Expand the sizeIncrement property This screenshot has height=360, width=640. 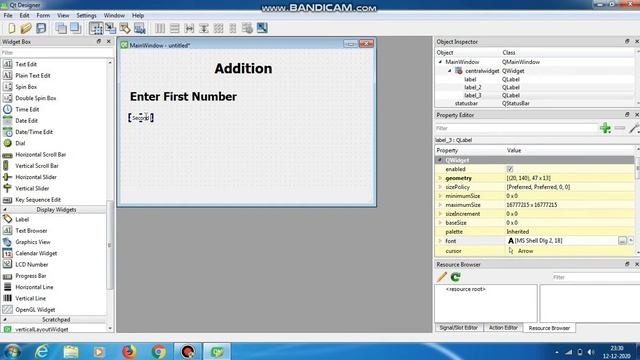(x=440, y=214)
